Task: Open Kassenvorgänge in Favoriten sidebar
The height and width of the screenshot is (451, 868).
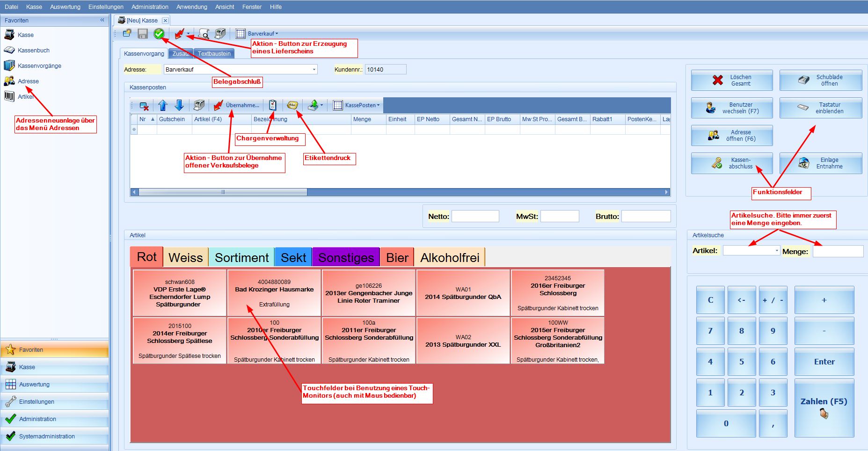Action: 33,65
